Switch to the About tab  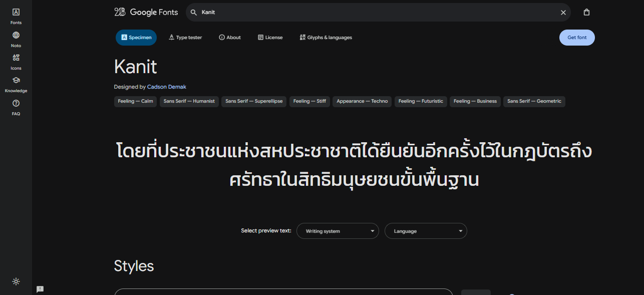(x=230, y=38)
